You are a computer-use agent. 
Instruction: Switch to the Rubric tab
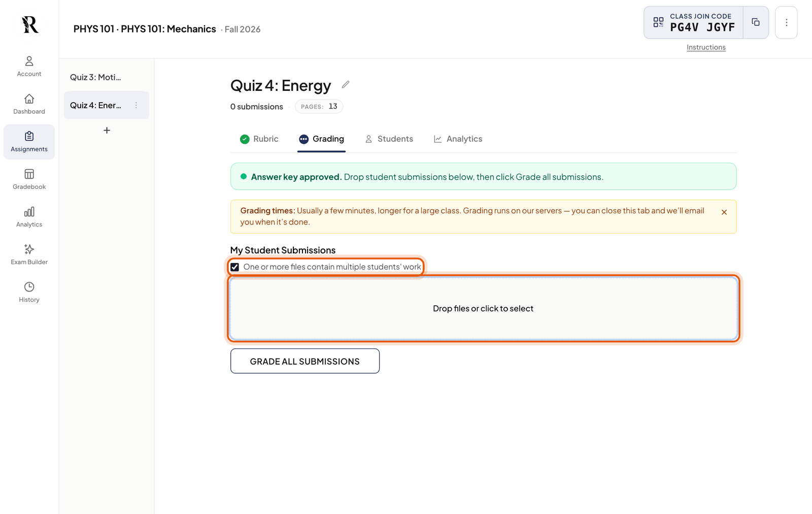(259, 139)
